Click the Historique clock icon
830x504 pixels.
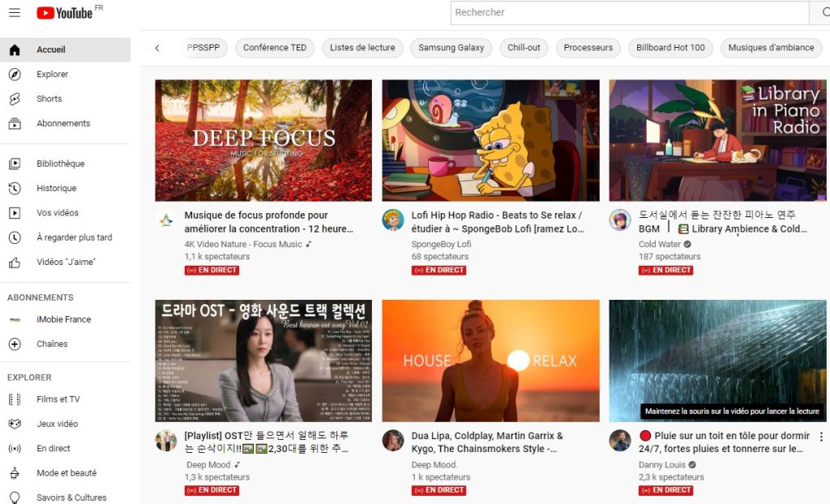[x=15, y=189]
